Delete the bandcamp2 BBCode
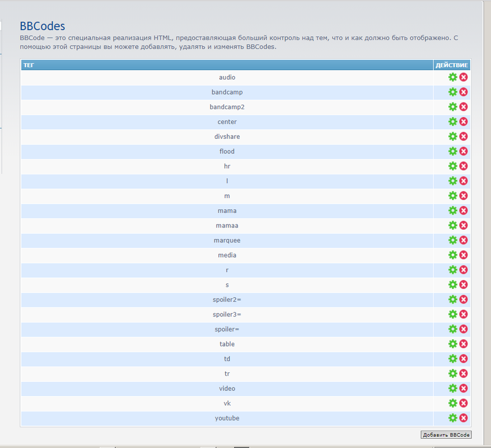This screenshot has height=448, width=491. tap(464, 106)
